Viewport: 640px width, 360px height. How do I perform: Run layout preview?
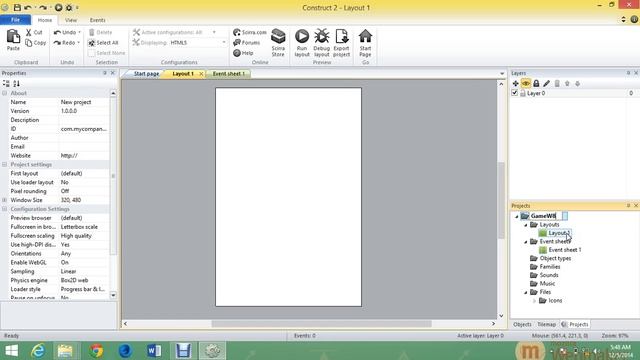coord(302,43)
